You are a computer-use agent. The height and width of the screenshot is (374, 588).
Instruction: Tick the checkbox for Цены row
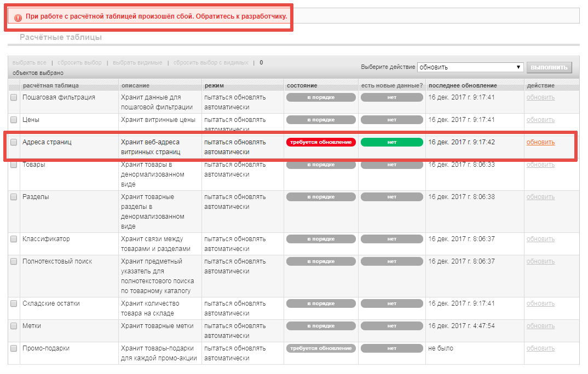click(x=14, y=120)
